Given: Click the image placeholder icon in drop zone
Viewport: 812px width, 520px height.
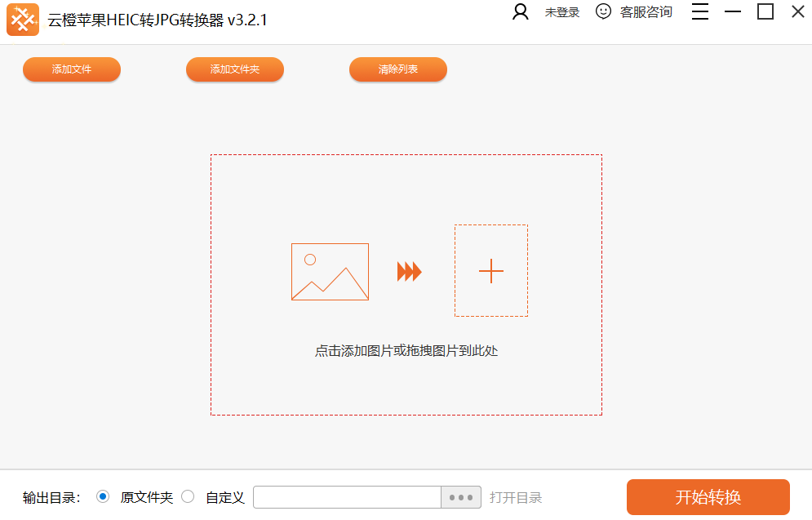Looking at the screenshot, I should tap(330, 271).
